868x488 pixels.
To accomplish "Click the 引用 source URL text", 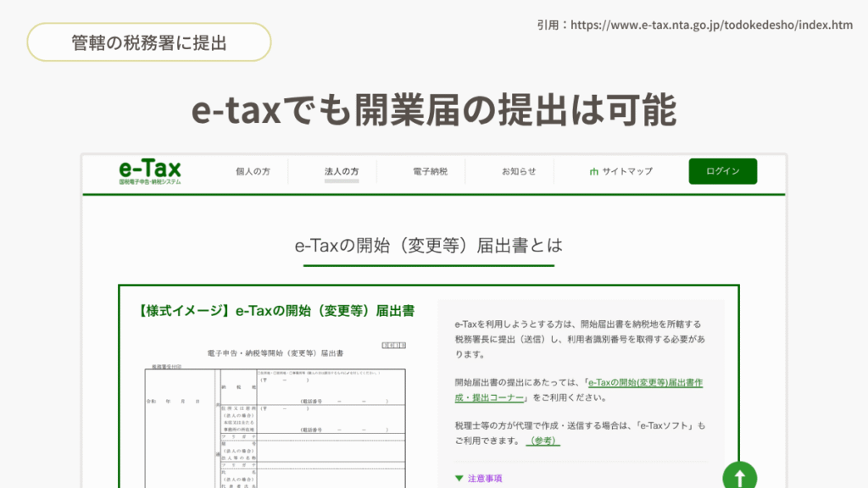I will 695,25.
